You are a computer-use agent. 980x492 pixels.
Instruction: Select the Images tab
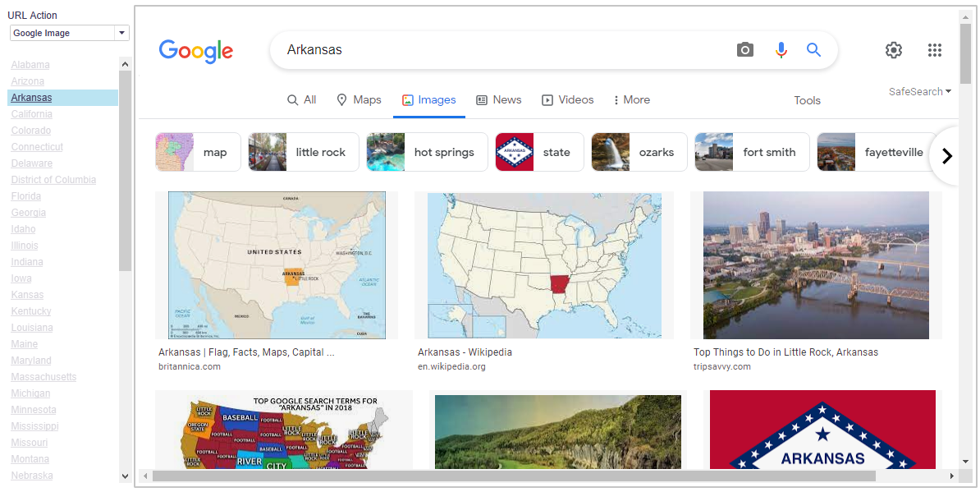point(428,100)
